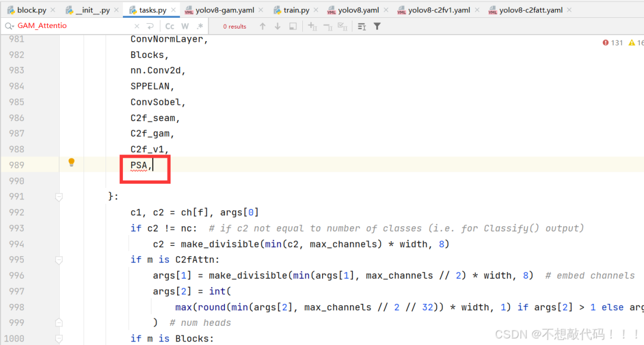Click the Blocks entry on line 982
644x345 pixels.
click(147, 55)
